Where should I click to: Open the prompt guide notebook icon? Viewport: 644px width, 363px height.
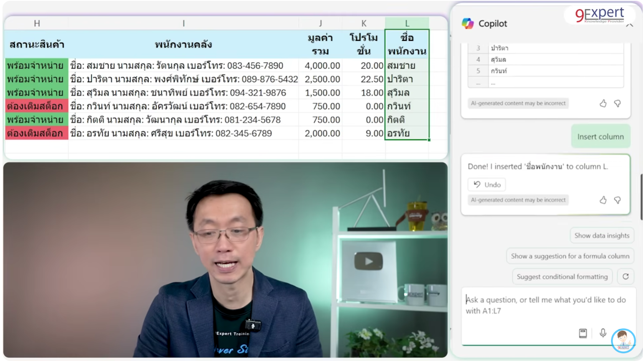pyautogui.click(x=583, y=333)
